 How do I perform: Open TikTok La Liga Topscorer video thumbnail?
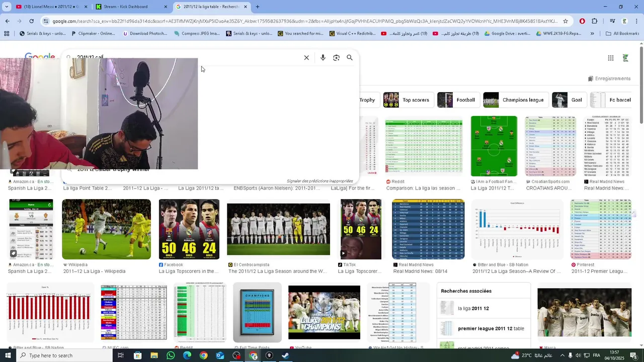point(361,229)
